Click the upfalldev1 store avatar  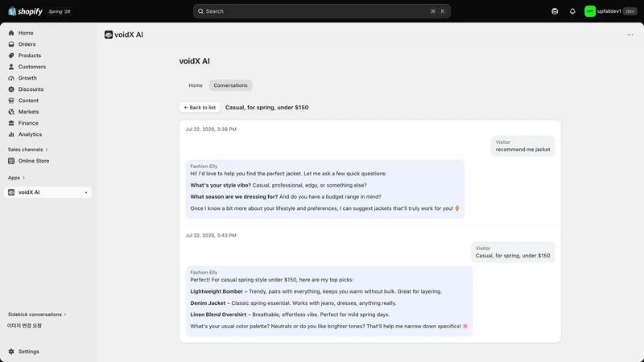click(590, 11)
